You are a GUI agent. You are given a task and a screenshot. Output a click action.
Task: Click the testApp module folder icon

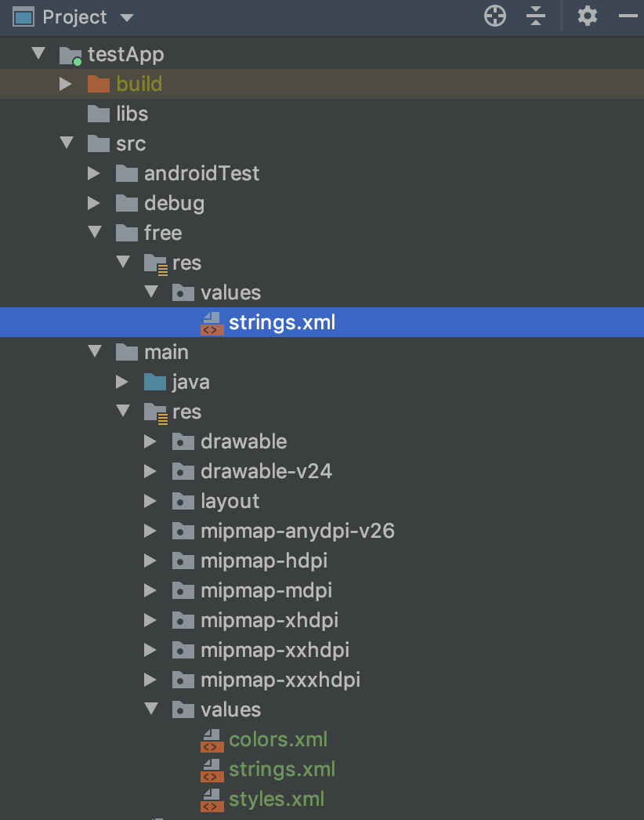coord(70,55)
